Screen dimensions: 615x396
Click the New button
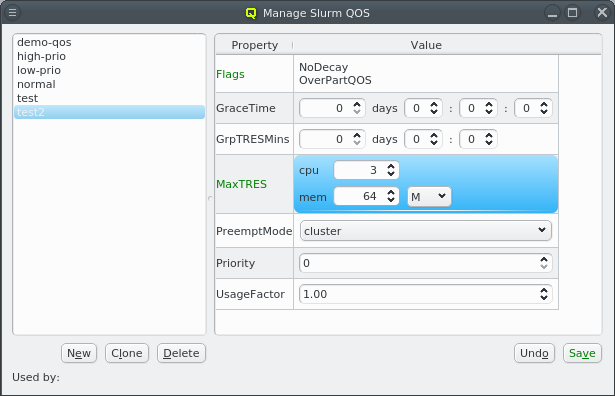79,353
